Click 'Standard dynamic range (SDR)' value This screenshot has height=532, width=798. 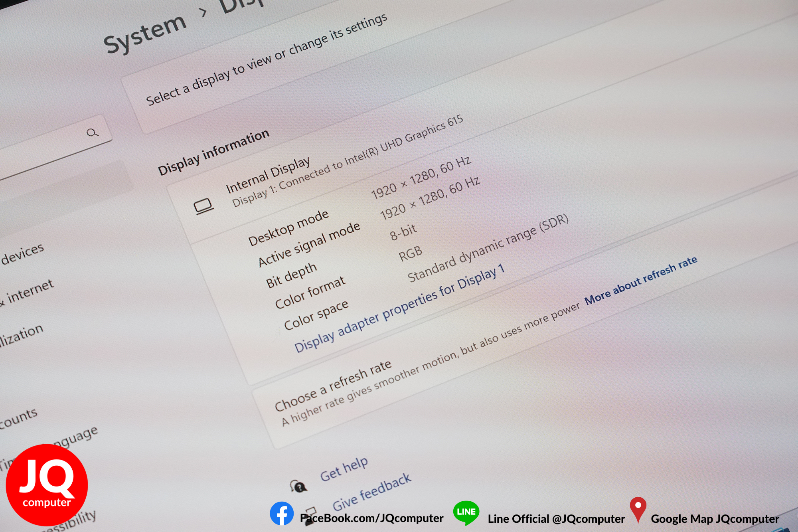(488, 247)
